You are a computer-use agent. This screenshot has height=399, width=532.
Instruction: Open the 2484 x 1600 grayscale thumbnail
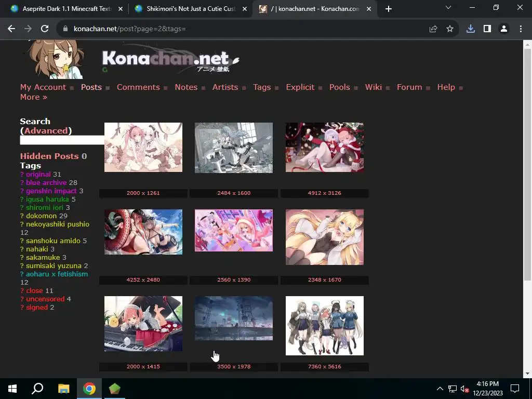[x=234, y=148]
